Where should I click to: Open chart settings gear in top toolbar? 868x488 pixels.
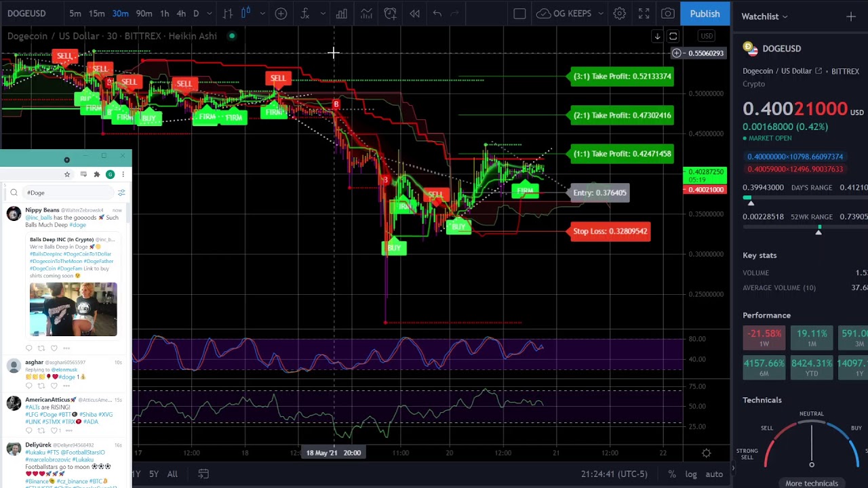point(619,14)
